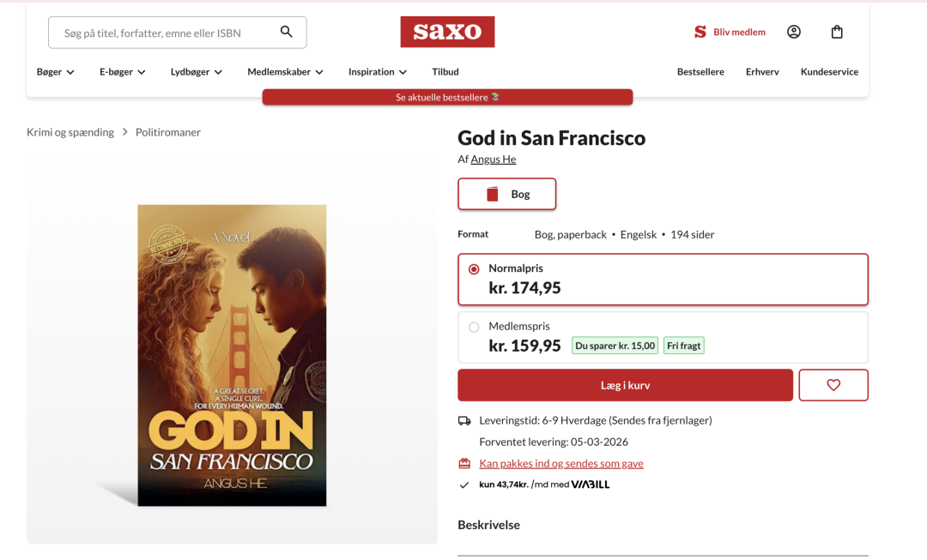Click the delivery truck icon
The height and width of the screenshot is (560, 927).
464,420
